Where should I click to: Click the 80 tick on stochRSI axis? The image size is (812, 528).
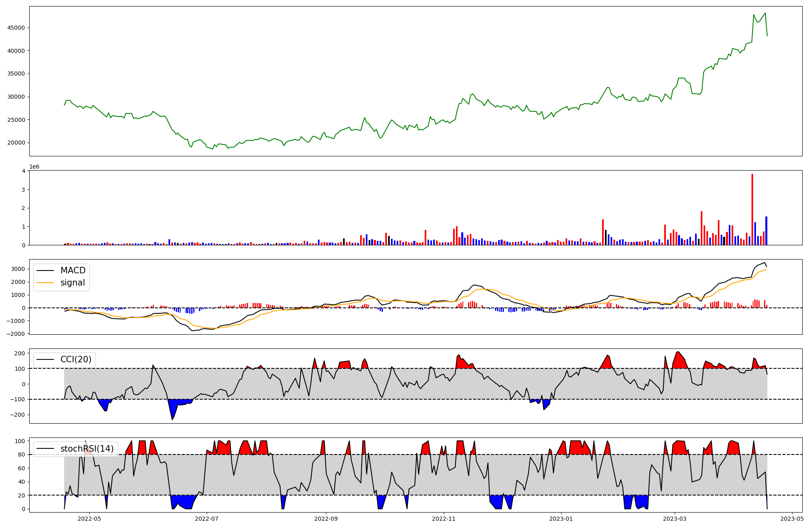22,455
